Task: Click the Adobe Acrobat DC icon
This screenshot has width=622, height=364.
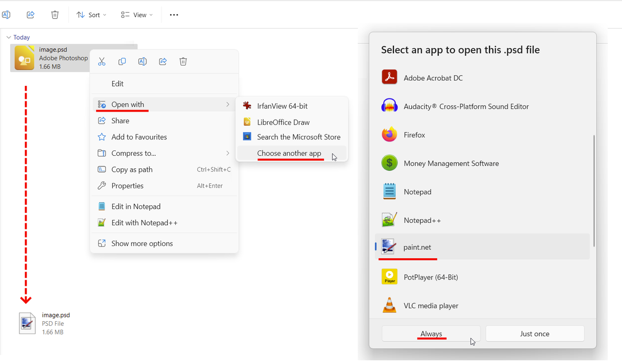Action: [x=389, y=77]
